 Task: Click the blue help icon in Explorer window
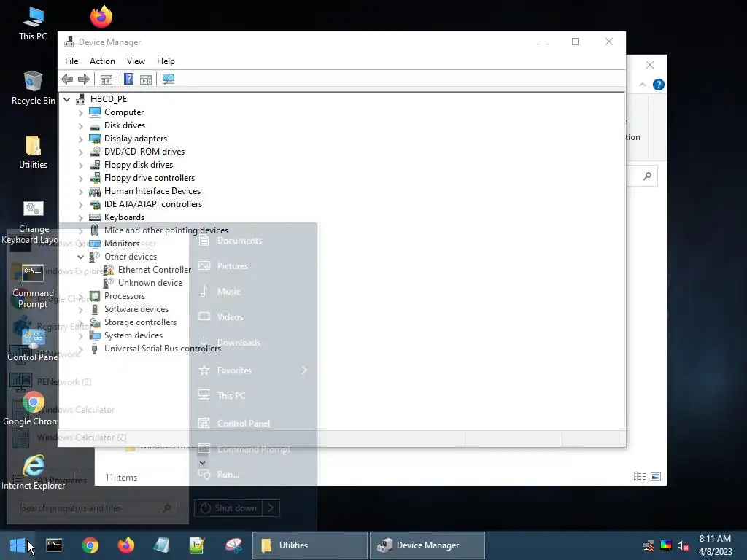(659, 85)
